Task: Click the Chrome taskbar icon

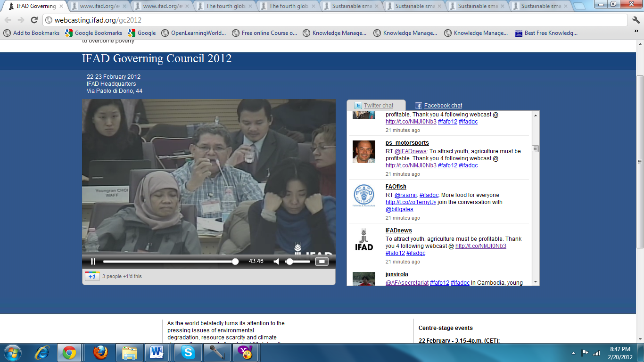Action: (x=69, y=353)
